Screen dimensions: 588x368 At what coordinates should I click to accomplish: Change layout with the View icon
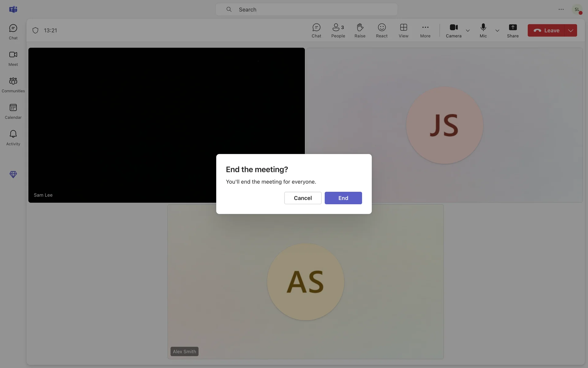pyautogui.click(x=403, y=30)
